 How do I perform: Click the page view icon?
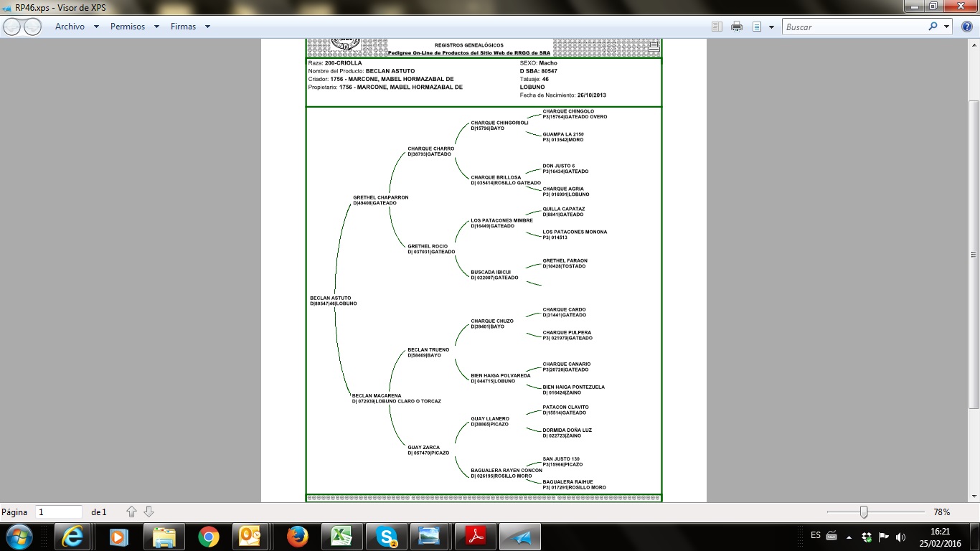point(757,27)
